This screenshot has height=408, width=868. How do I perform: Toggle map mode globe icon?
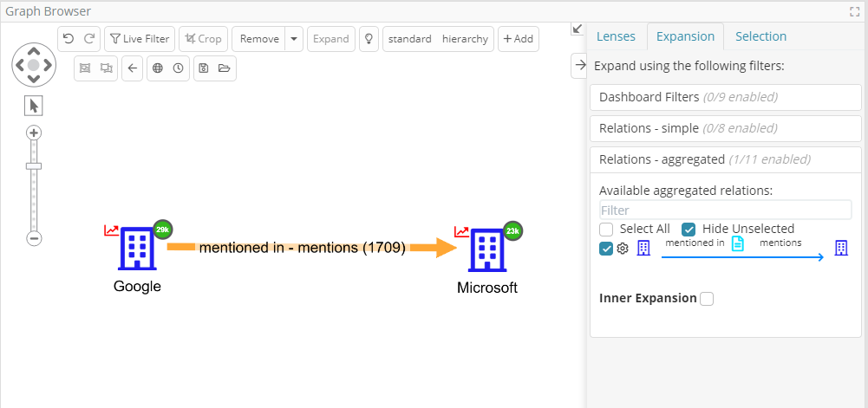coord(158,68)
